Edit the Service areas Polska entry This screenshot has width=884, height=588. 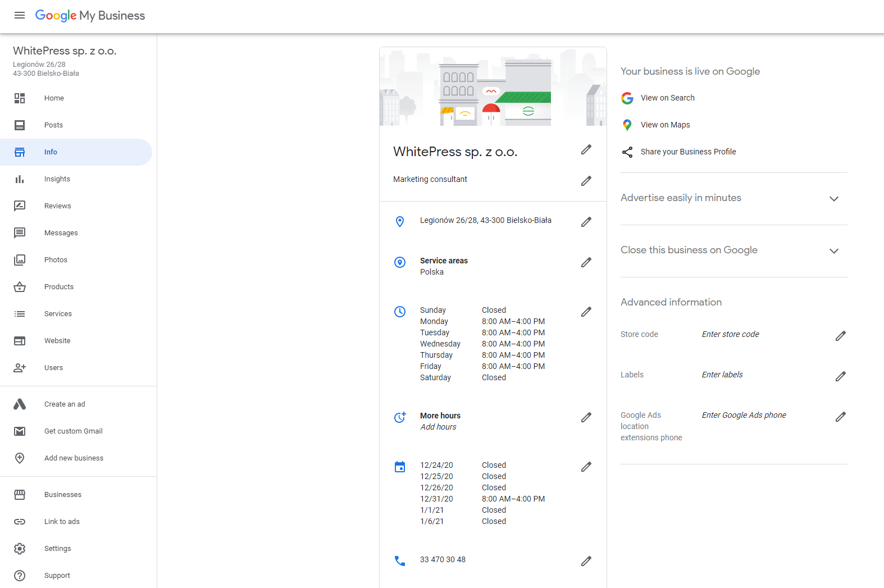pos(586,262)
